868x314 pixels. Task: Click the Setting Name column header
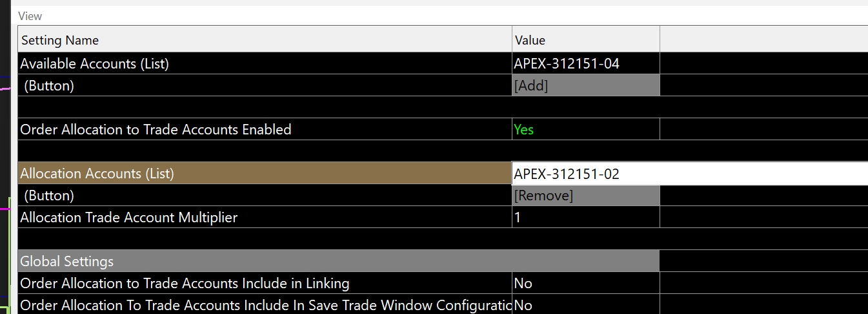(x=265, y=39)
